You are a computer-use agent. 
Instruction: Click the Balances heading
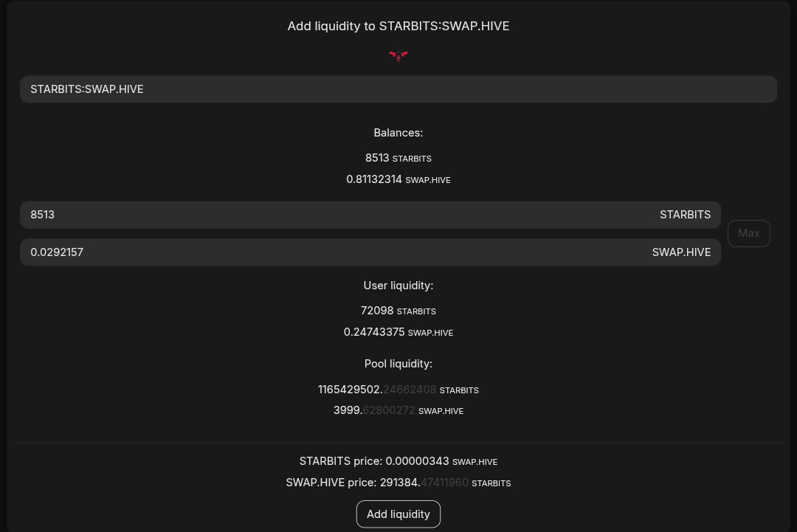pyautogui.click(x=398, y=133)
